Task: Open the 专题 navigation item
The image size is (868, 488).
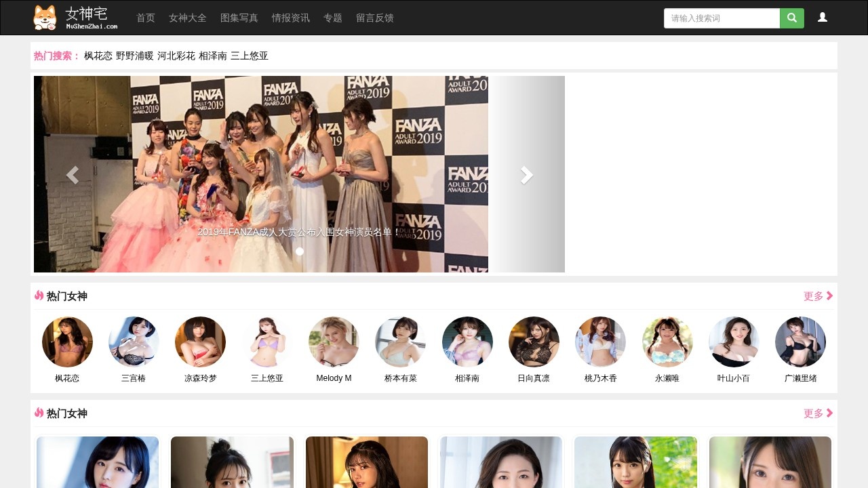Action: 333,18
